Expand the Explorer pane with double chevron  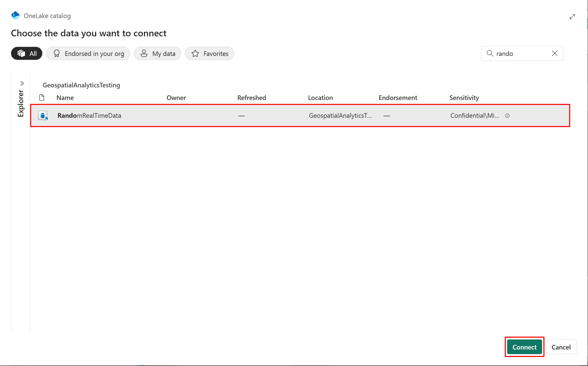(22, 83)
